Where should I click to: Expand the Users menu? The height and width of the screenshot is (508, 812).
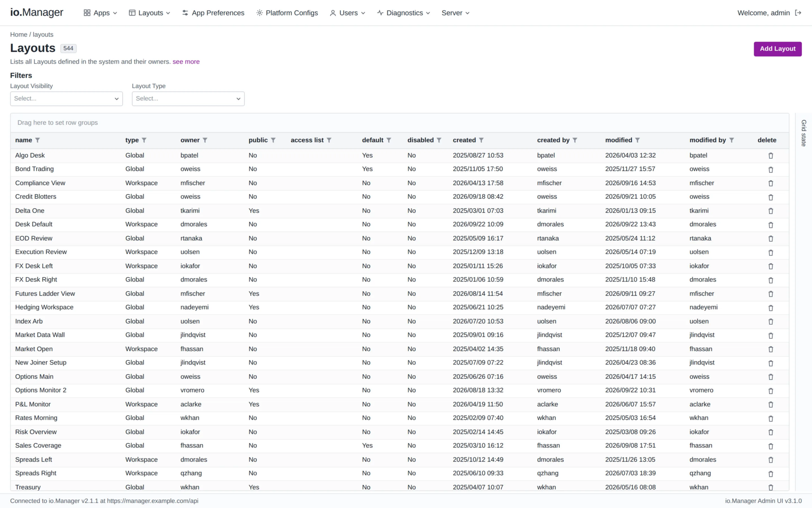point(347,13)
